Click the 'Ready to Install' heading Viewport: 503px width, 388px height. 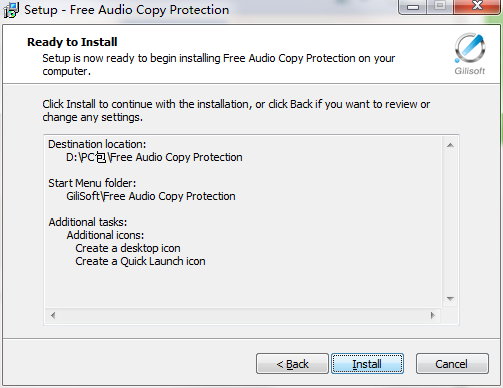point(72,42)
